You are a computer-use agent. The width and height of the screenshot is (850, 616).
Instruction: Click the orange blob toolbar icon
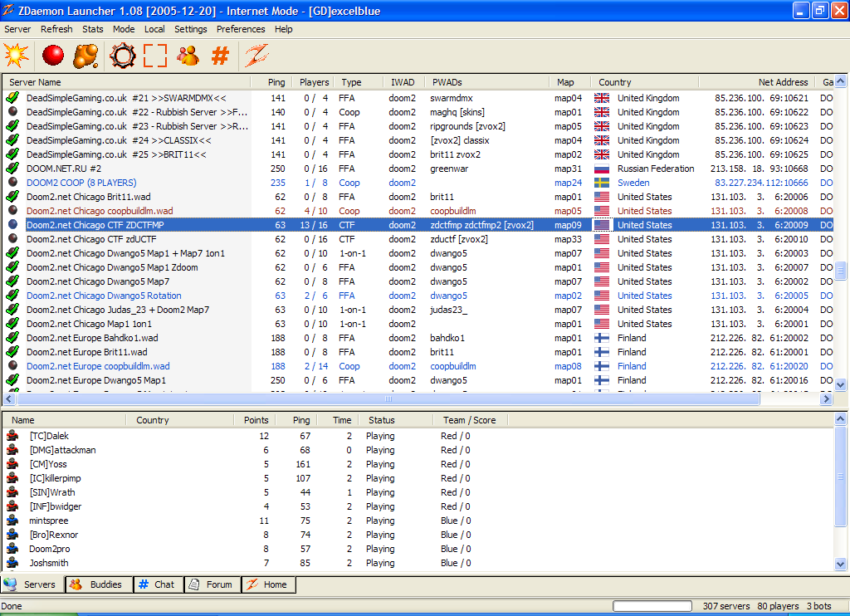click(85, 56)
